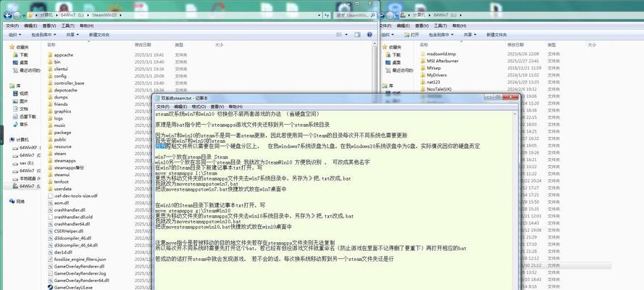
Task: Select fossilize_engine_filters.json file icon
Action: point(50,260)
